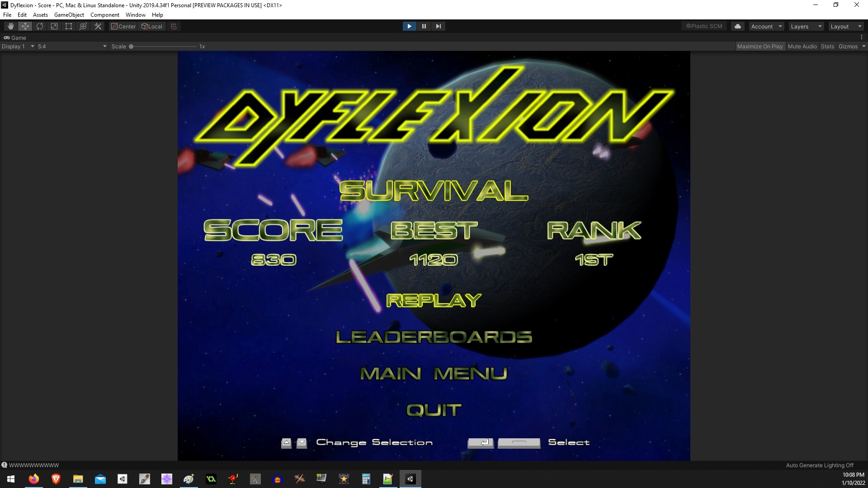Select the Rect transform tool
Image resolution: width=868 pixels, height=488 pixels.
pyautogui.click(x=69, y=26)
